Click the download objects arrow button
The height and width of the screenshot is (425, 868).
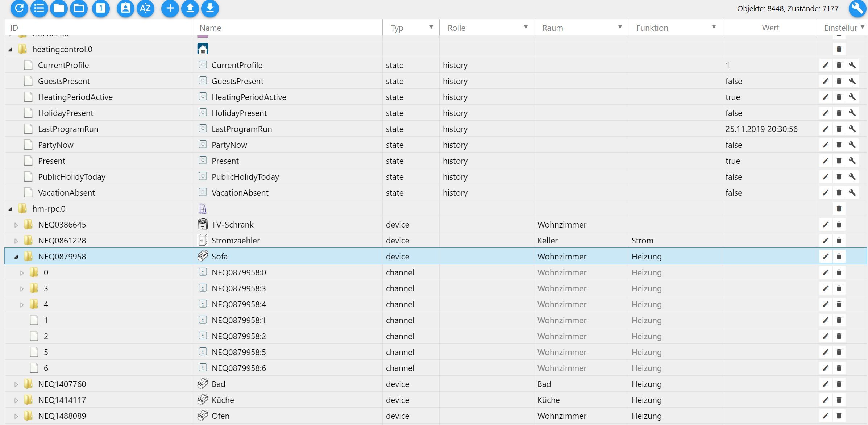click(x=210, y=8)
